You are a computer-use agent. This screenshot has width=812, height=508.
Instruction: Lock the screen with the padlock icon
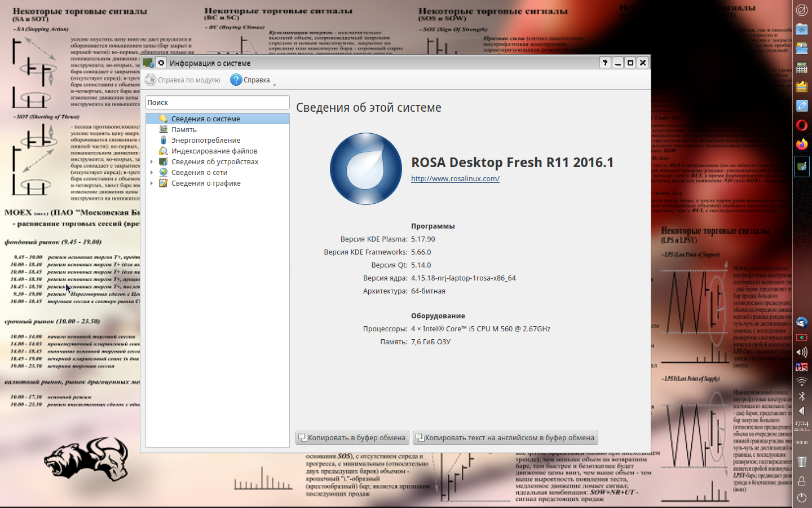[801, 481]
